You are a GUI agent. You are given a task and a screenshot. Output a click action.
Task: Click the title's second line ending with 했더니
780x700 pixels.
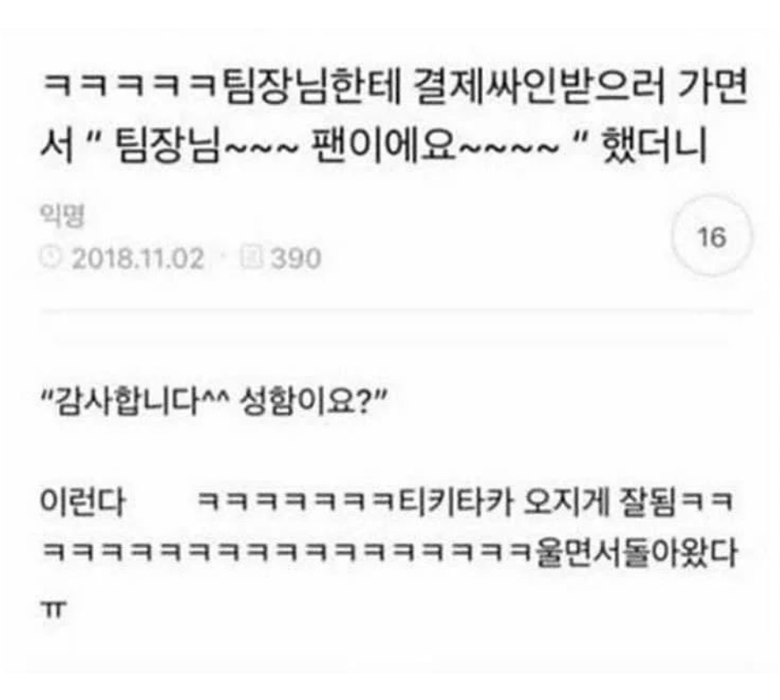(374, 145)
